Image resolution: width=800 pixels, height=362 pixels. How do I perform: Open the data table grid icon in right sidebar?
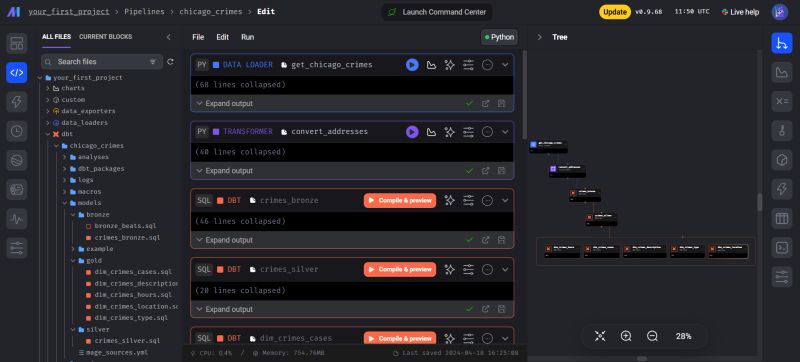782,219
